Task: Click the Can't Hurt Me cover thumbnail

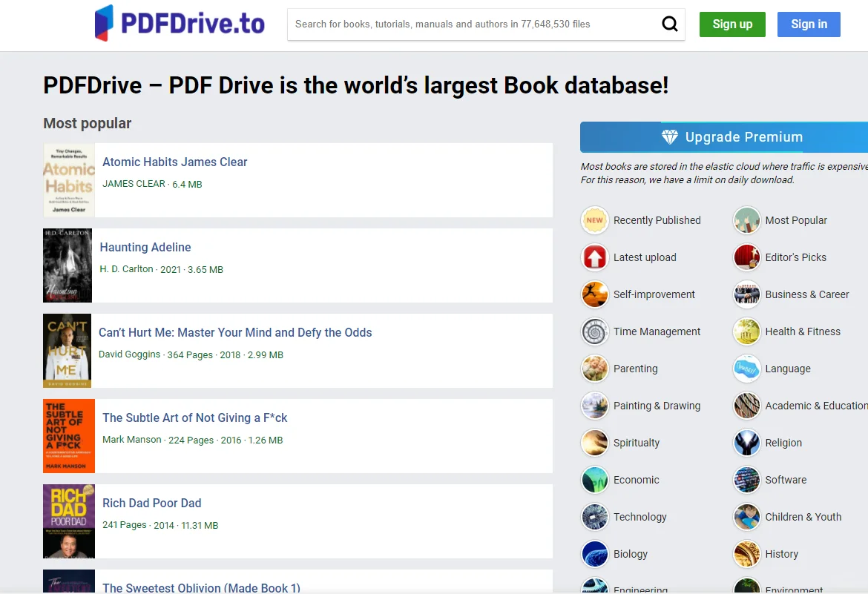Action: [67, 351]
